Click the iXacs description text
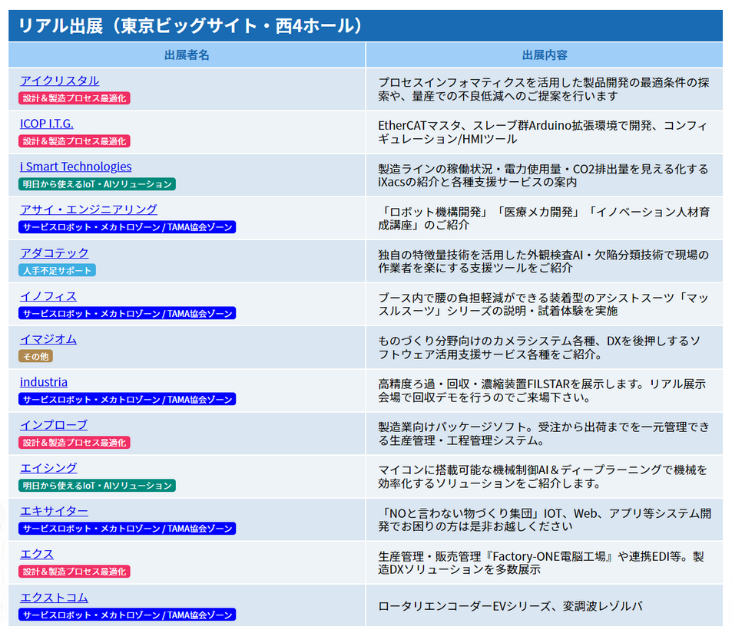Screen dimensions: 736x626 (x=543, y=176)
